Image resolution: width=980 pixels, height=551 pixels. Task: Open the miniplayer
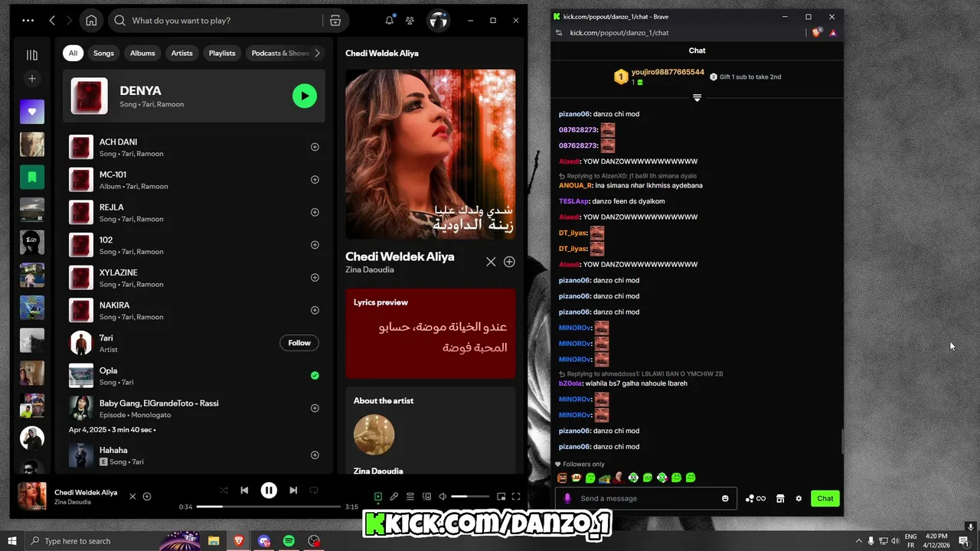pos(501,497)
